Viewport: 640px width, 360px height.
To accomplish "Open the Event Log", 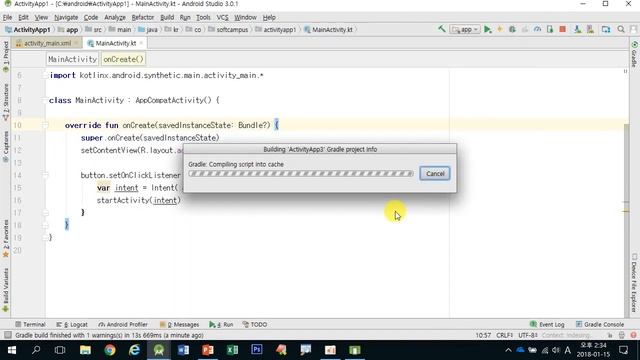I will tap(547, 324).
